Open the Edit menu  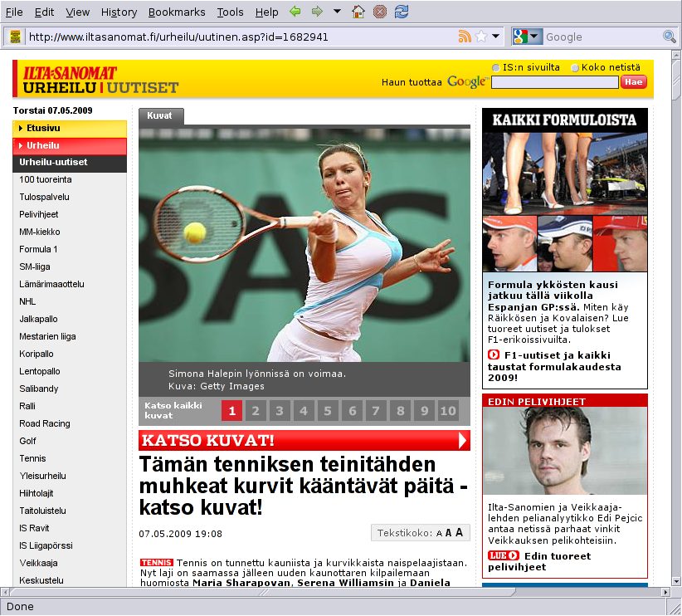[x=44, y=12]
